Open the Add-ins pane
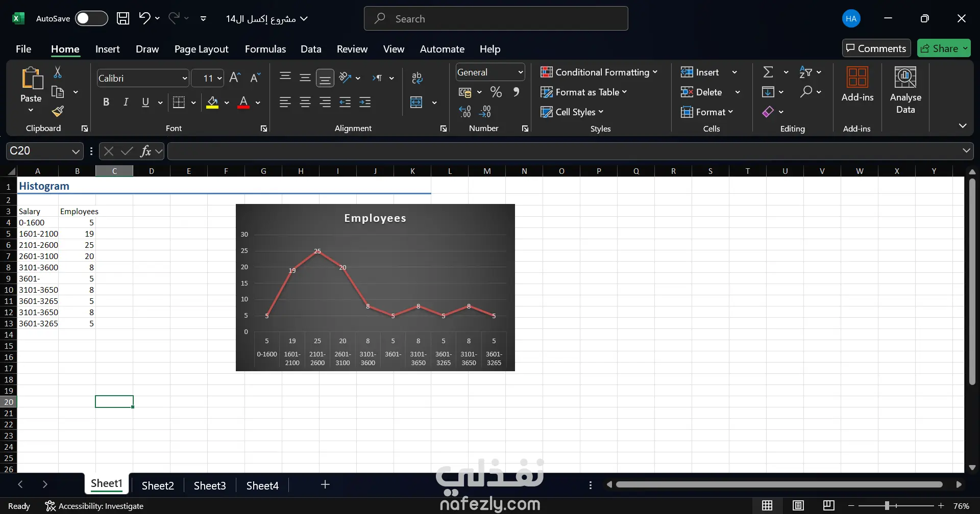 click(857, 85)
